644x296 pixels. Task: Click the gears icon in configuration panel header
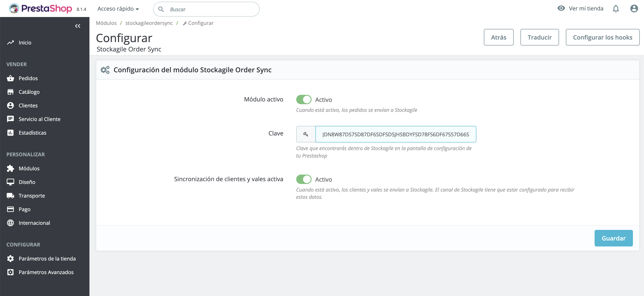point(105,70)
